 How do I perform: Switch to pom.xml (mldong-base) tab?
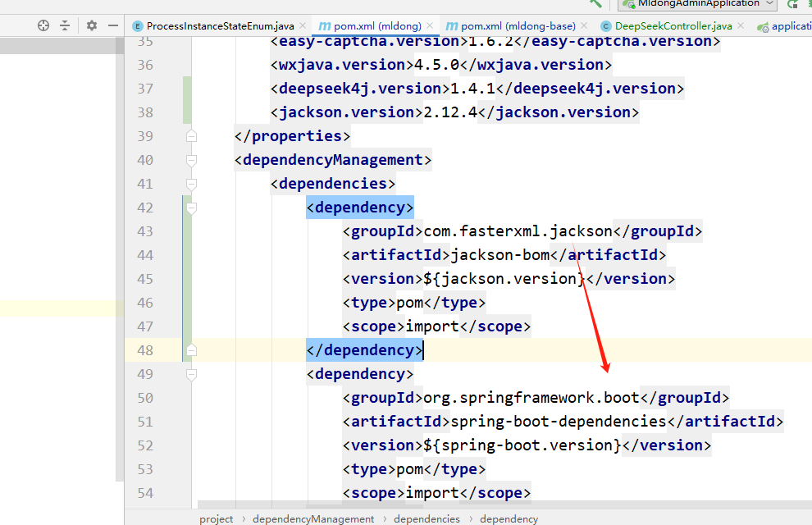tap(518, 26)
